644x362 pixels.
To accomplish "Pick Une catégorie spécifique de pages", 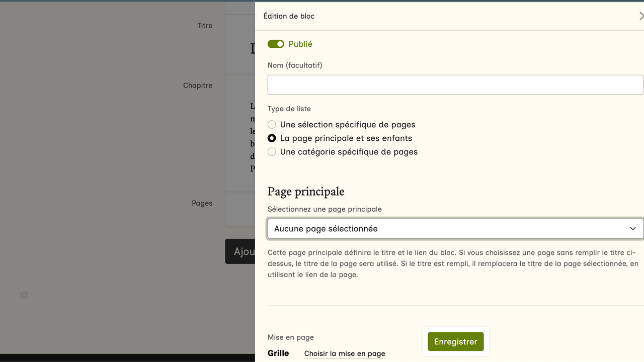I will [x=272, y=152].
